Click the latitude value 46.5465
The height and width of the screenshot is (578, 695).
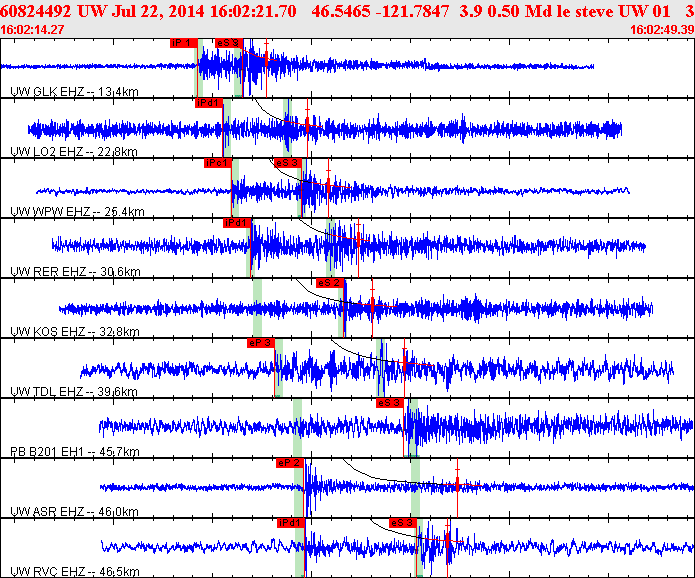341,11
